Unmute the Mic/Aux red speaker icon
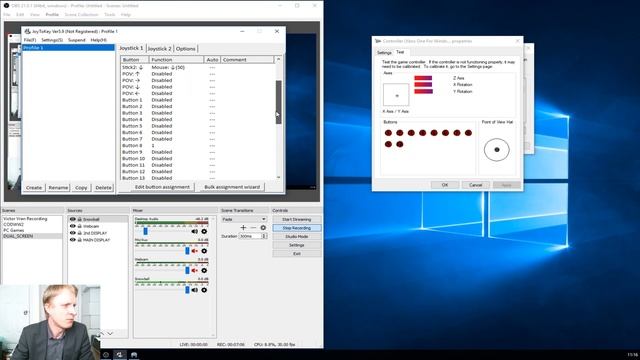The image size is (640, 360). pos(195,251)
